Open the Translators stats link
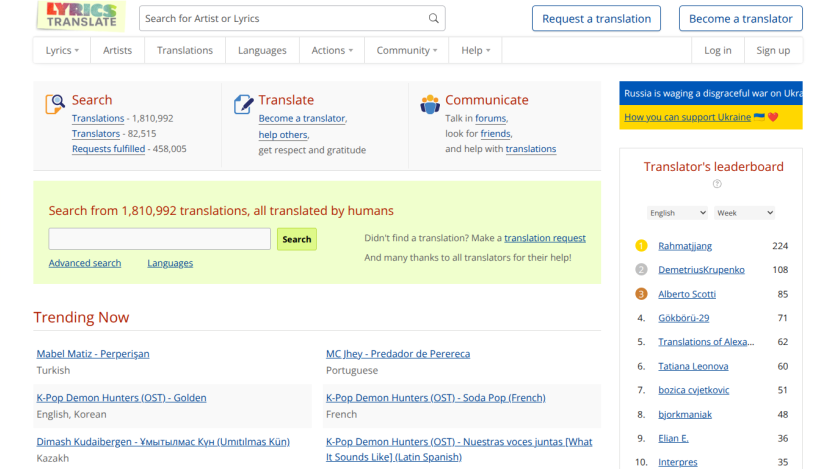 pos(96,134)
